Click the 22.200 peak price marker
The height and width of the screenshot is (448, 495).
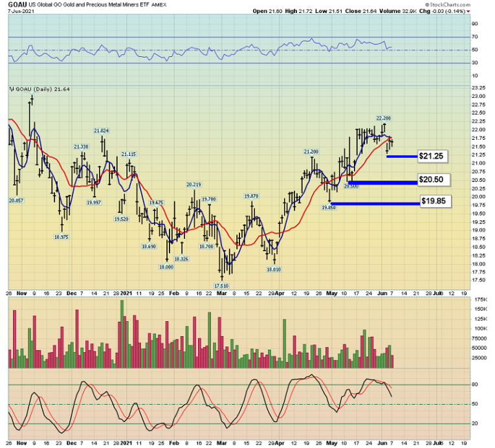(x=384, y=118)
